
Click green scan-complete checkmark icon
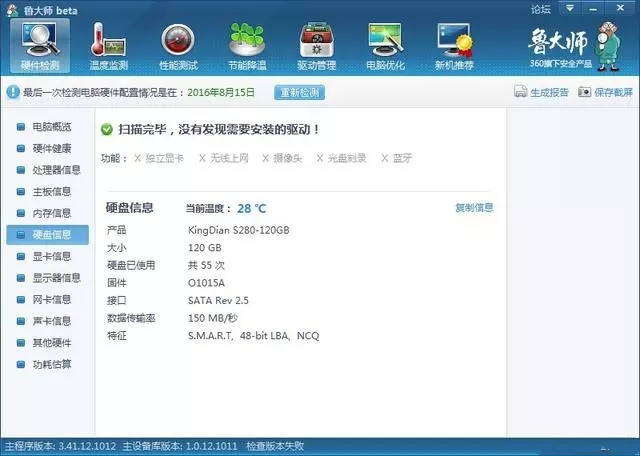point(107,130)
